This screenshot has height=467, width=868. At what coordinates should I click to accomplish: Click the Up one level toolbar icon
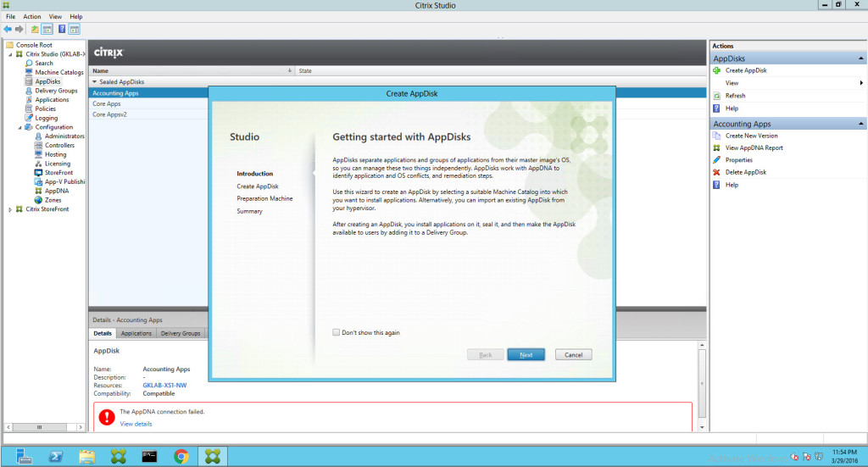35,30
